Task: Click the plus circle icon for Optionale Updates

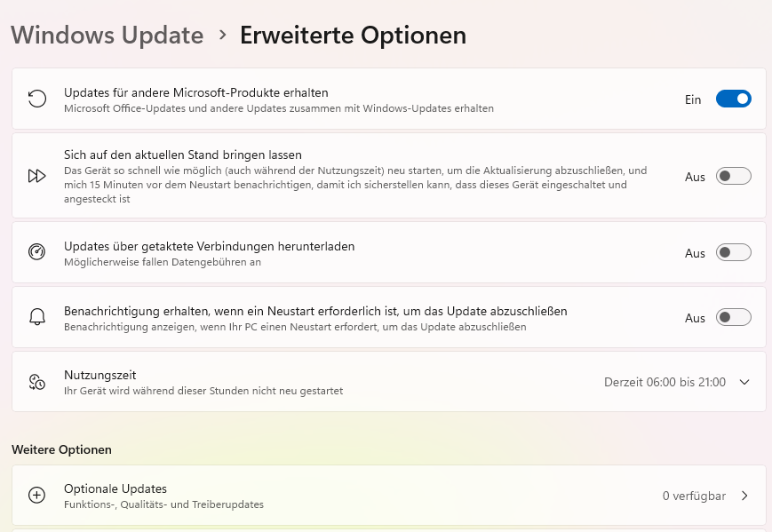Action: 36,496
